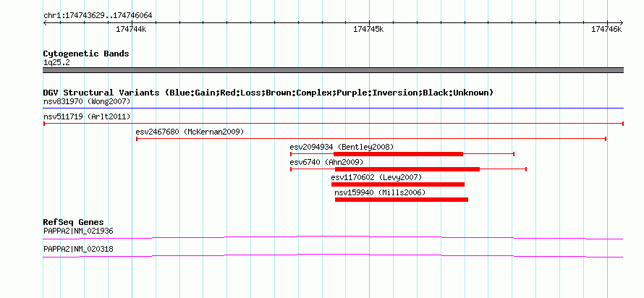644x298 pixels.
Task: Click the red nsv511719 loss line
Action: [333, 124]
